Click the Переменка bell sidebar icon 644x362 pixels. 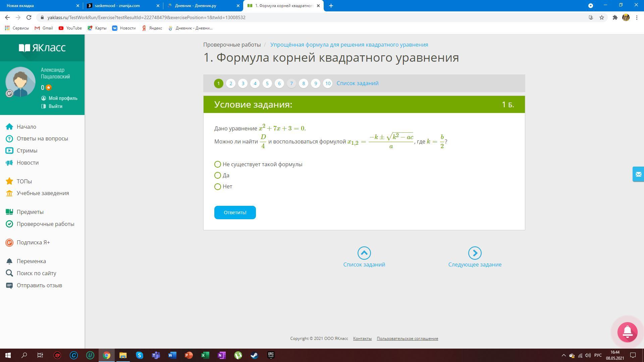tap(9, 261)
